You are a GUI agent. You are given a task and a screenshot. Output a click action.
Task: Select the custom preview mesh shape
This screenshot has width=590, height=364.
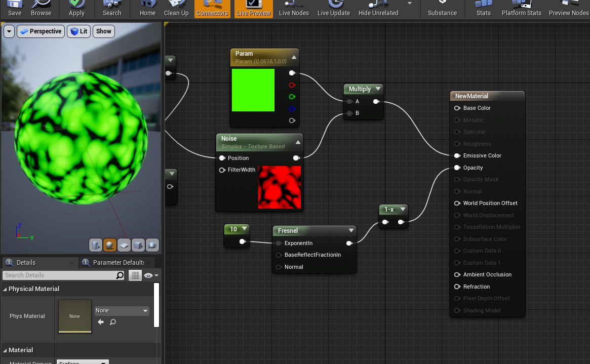(152, 245)
